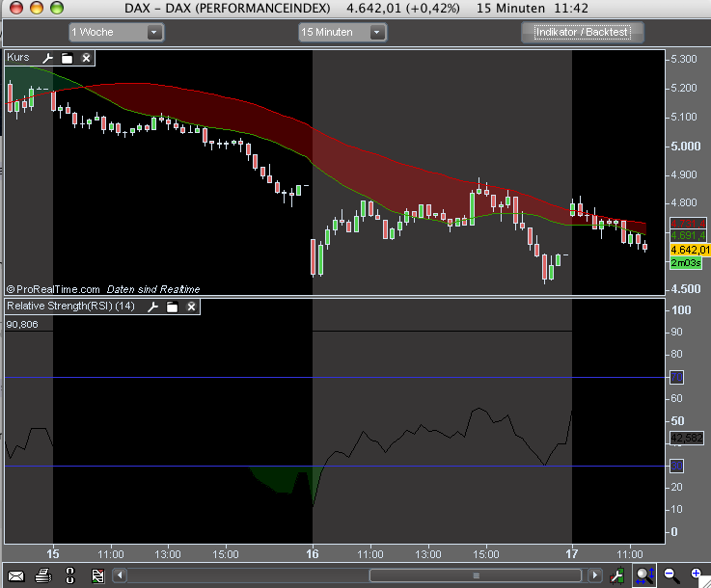Zoom in with the plus magnifier

coord(696,574)
